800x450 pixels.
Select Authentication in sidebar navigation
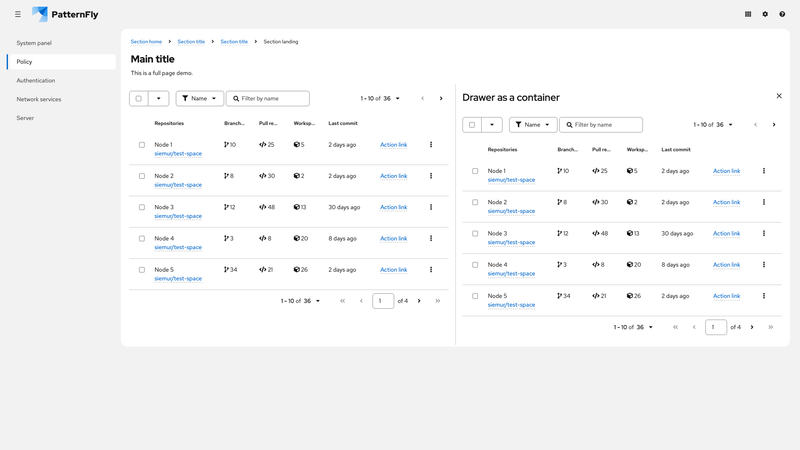61,81
